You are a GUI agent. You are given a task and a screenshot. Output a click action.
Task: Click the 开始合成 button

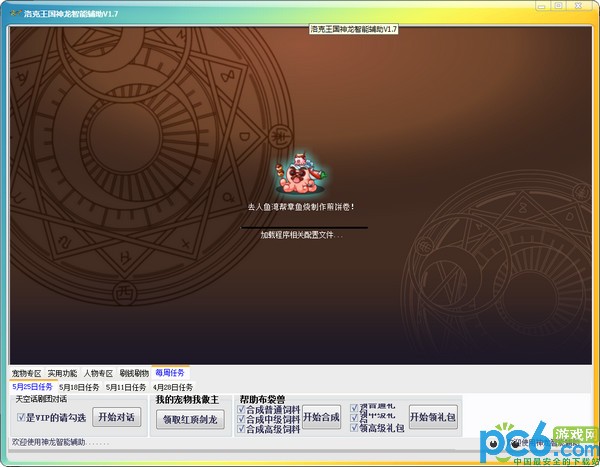321,417
